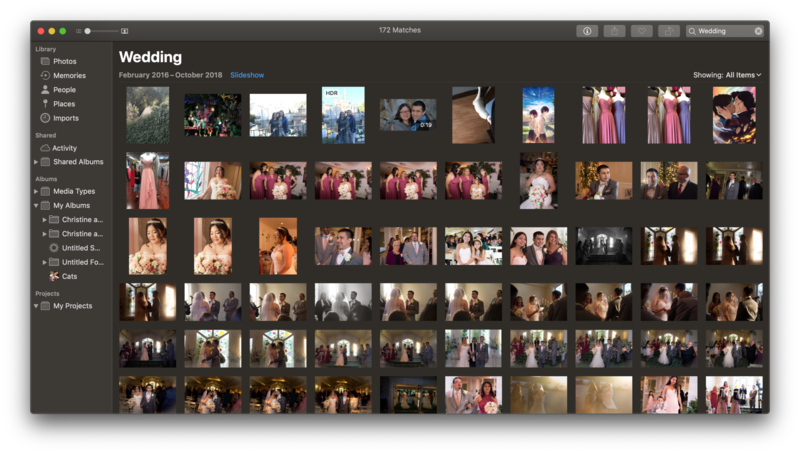Open the ivy hillside photo thumbnail
Image resolution: width=800 pixels, height=454 pixels.
(x=147, y=115)
